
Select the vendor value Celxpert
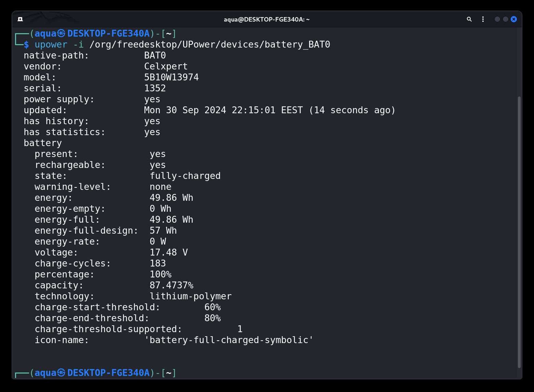point(166,66)
